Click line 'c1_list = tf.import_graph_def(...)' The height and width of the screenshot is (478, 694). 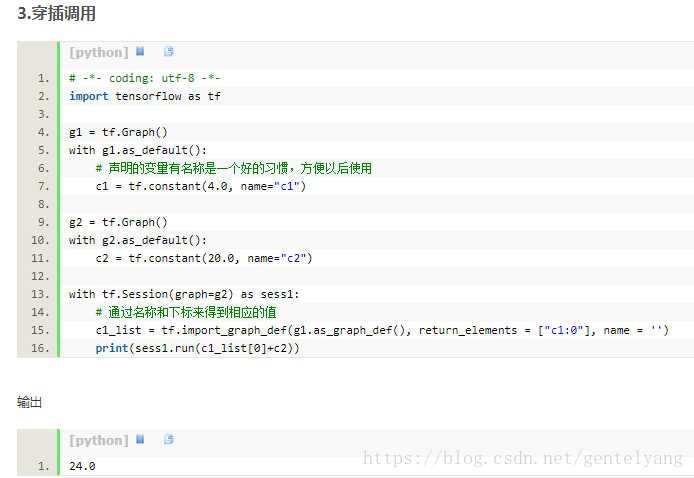(382, 330)
